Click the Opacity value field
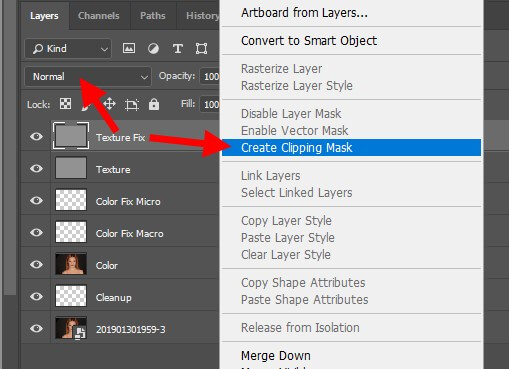The width and height of the screenshot is (509, 369). [x=210, y=77]
